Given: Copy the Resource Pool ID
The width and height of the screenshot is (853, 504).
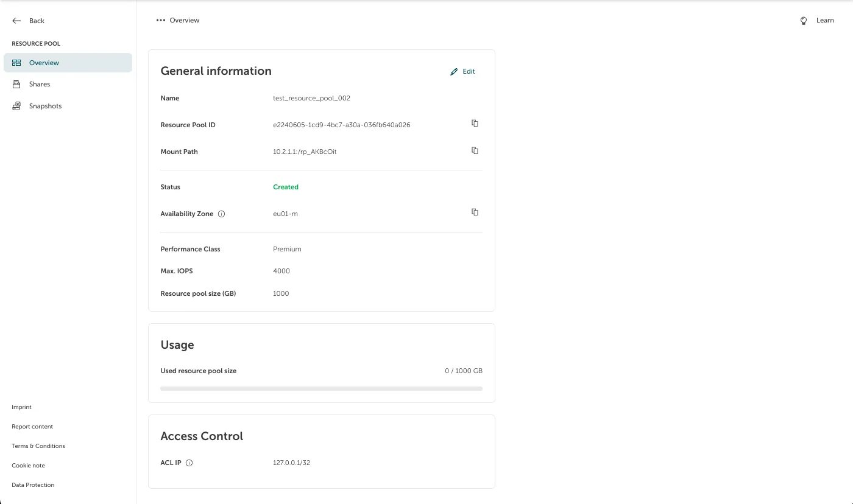Looking at the screenshot, I should click(475, 124).
